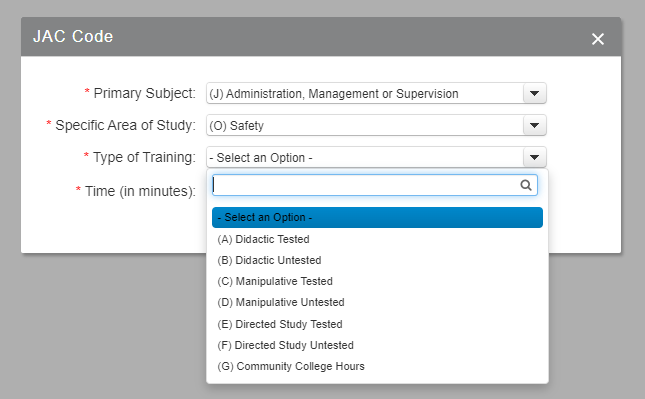Viewport: 645px width, 399px height.
Task: Click the Specific Area of Study arrow button
Action: (x=534, y=125)
